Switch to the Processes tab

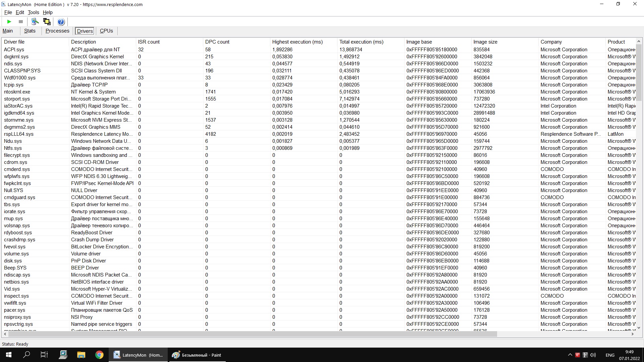(x=57, y=31)
